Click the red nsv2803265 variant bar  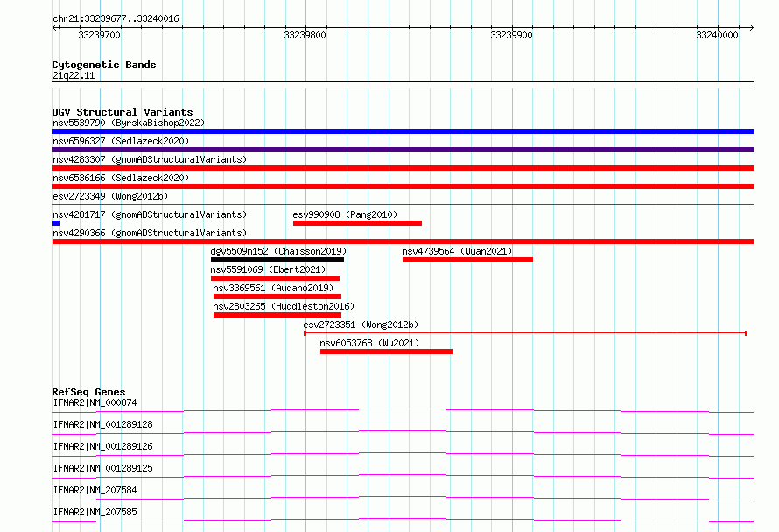[277, 315]
